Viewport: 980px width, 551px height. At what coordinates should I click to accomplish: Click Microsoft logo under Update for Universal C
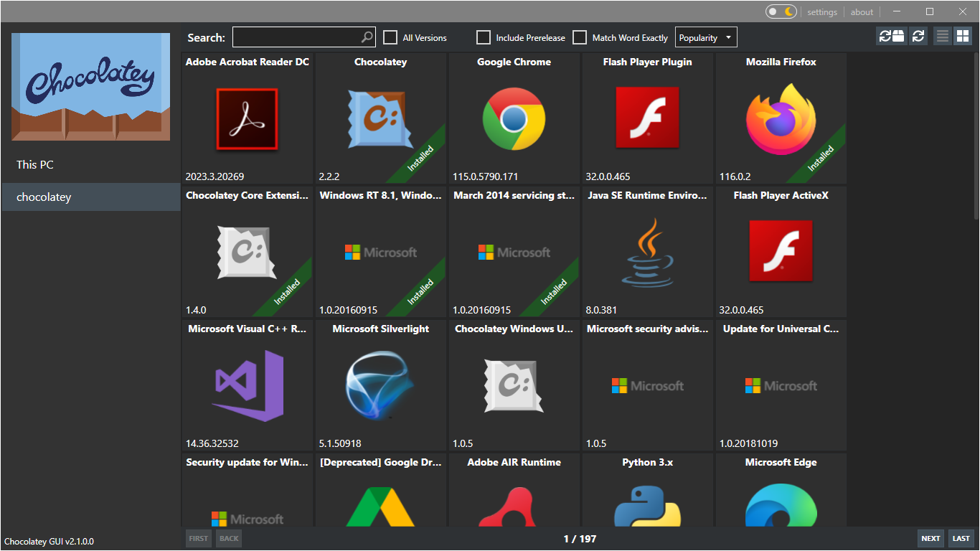point(781,386)
